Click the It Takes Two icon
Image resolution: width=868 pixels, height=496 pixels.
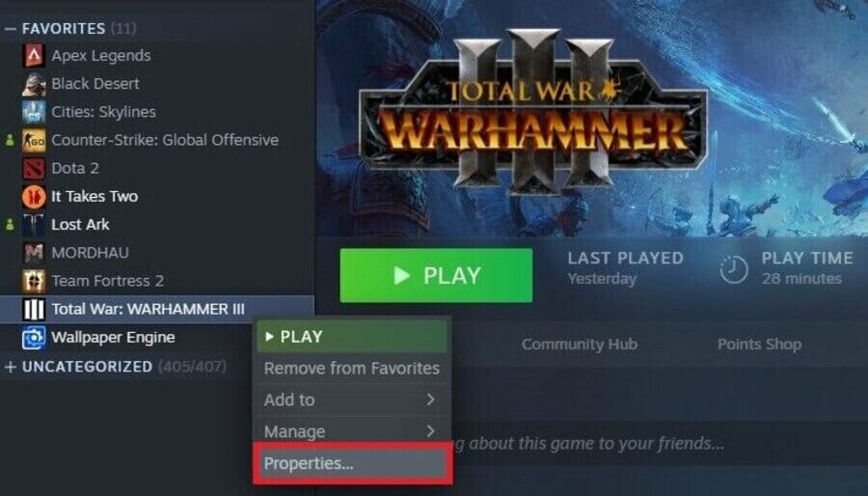point(34,197)
